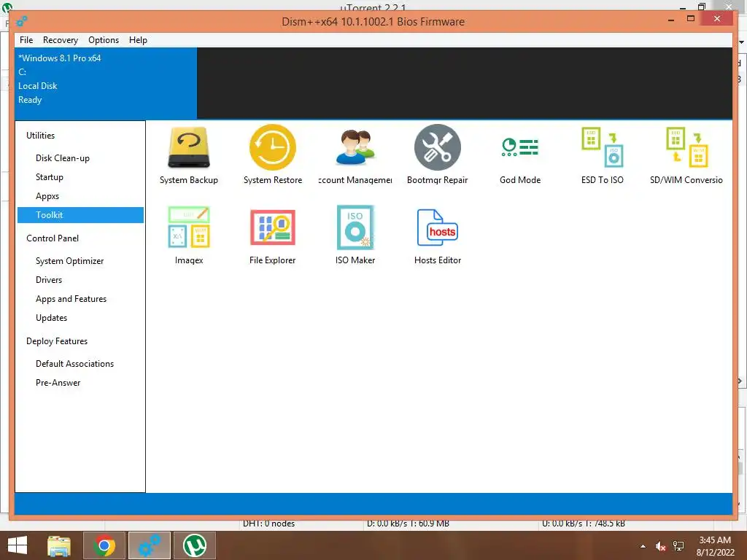Click the Dism++ gear icon in the title bar
The image size is (747, 560).
point(21,21)
